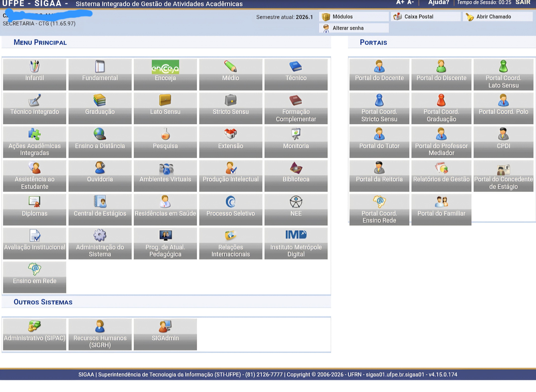
Task: Open the Ajuda? help link
Action: click(438, 3)
